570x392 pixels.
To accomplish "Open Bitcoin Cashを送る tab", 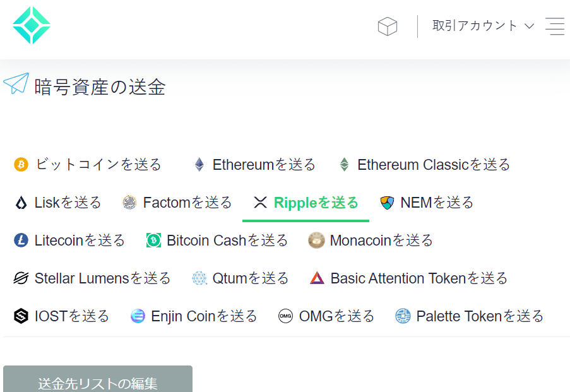I will pyautogui.click(x=217, y=241).
